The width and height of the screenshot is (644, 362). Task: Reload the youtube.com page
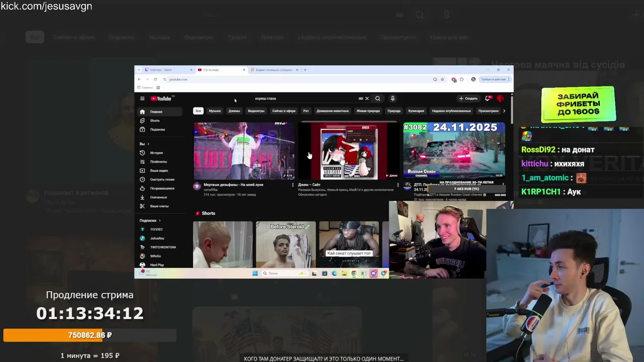(155, 79)
